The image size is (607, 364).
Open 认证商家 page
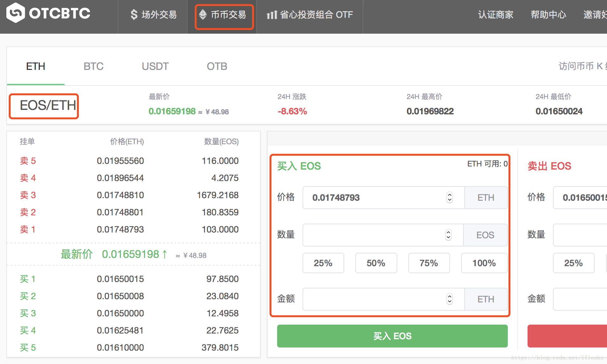[496, 15]
